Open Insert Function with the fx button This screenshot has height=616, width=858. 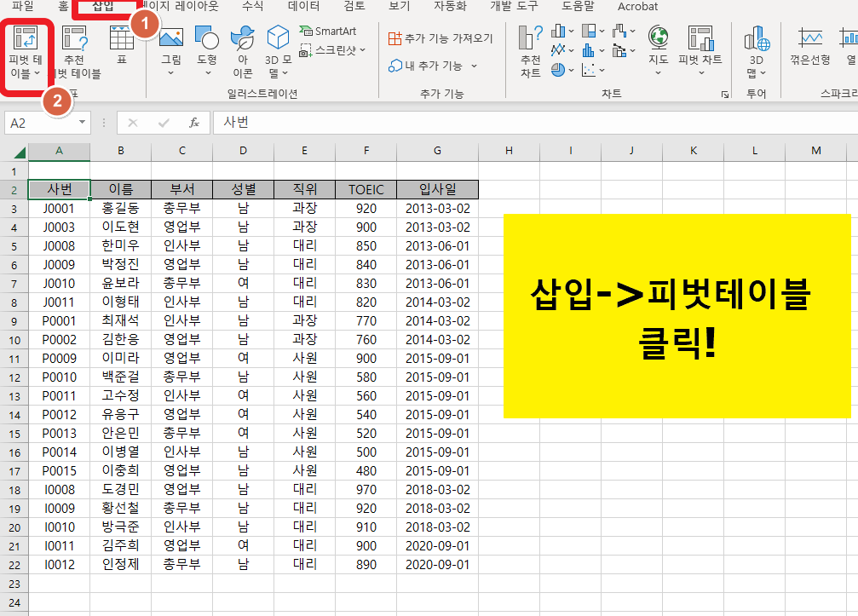click(193, 121)
